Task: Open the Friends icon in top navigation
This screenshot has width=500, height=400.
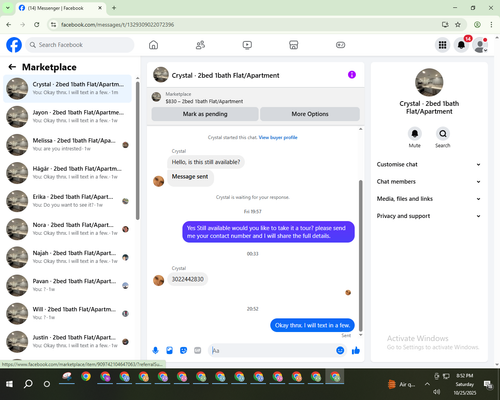Action: click(200, 45)
